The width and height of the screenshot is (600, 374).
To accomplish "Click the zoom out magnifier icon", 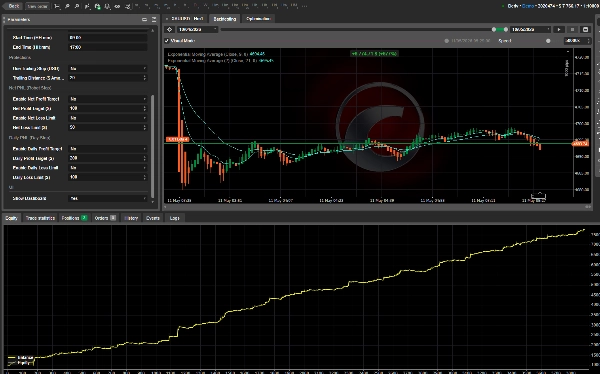I will [77, 6].
